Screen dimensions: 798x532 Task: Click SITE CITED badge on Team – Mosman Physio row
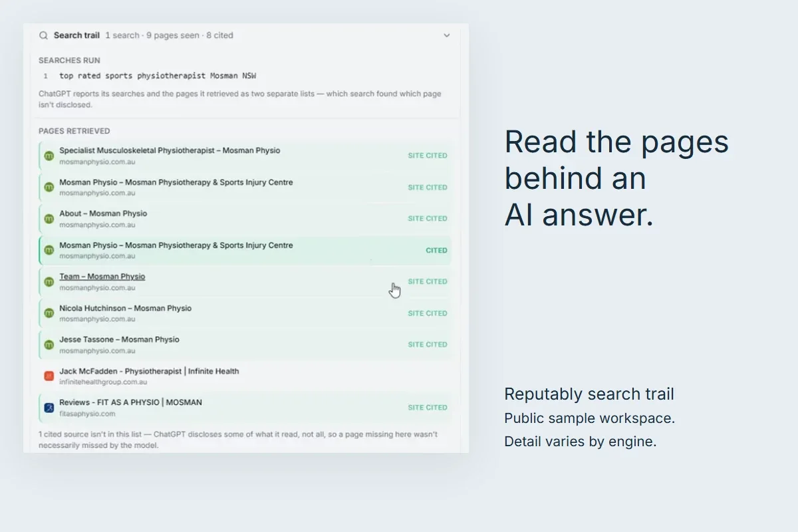point(428,282)
